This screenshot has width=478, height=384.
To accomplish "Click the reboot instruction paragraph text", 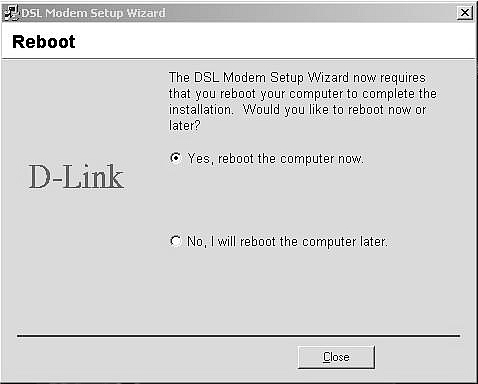I will coord(303,102).
